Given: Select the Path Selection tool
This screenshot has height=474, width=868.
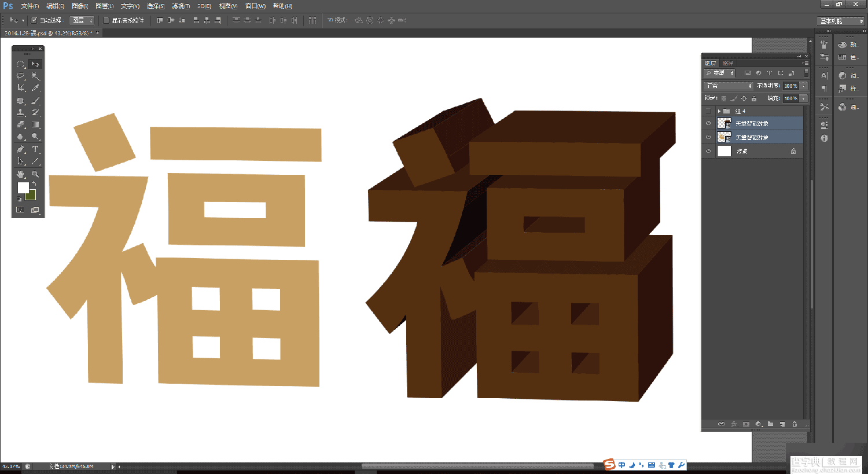Looking at the screenshot, I should [x=20, y=161].
